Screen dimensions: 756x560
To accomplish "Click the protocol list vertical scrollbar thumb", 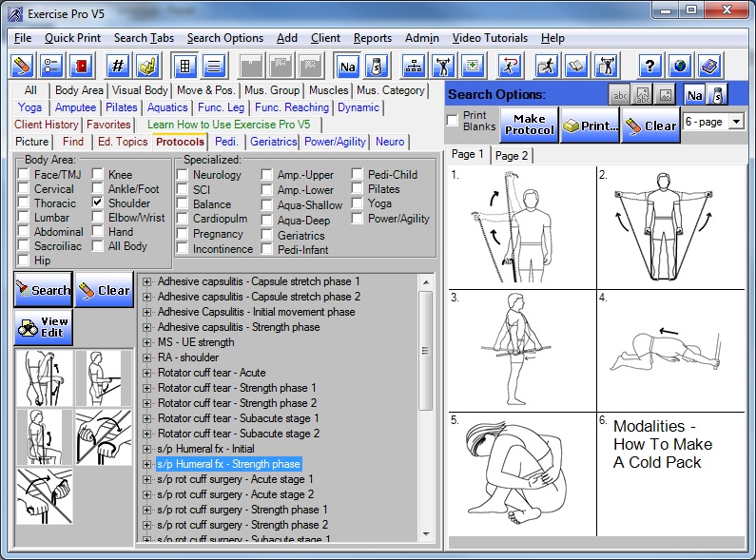I will coord(425,351).
